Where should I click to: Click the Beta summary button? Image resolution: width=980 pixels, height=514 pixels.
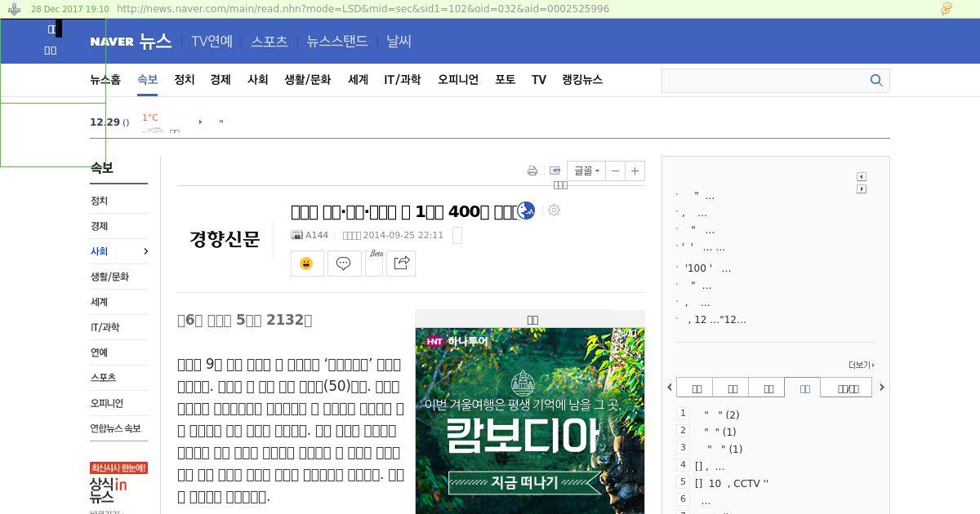374,264
